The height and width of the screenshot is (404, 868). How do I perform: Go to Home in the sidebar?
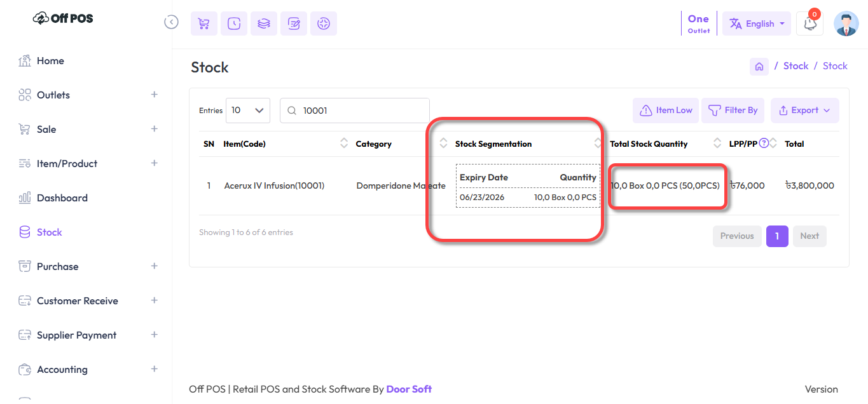[50, 61]
